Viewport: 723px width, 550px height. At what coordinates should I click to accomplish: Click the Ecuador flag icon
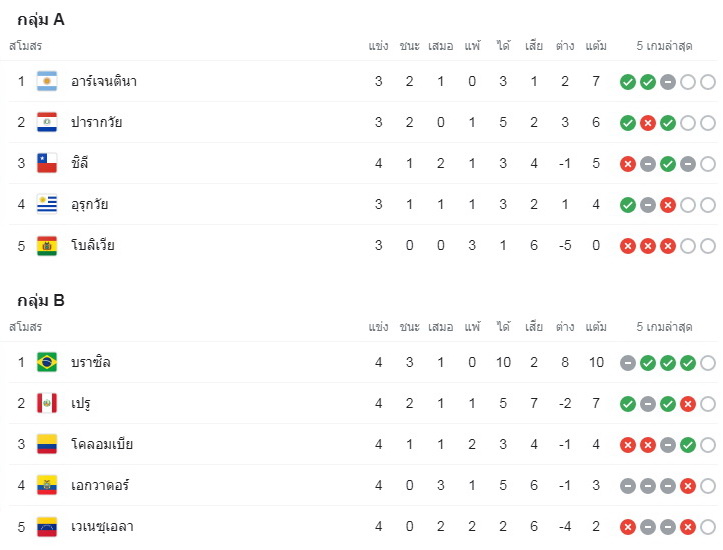point(47,485)
